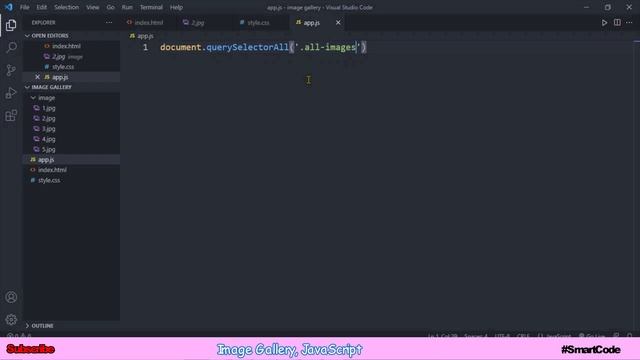Open 3.jpg in image folder
The height and width of the screenshot is (360, 640).
point(49,129)
